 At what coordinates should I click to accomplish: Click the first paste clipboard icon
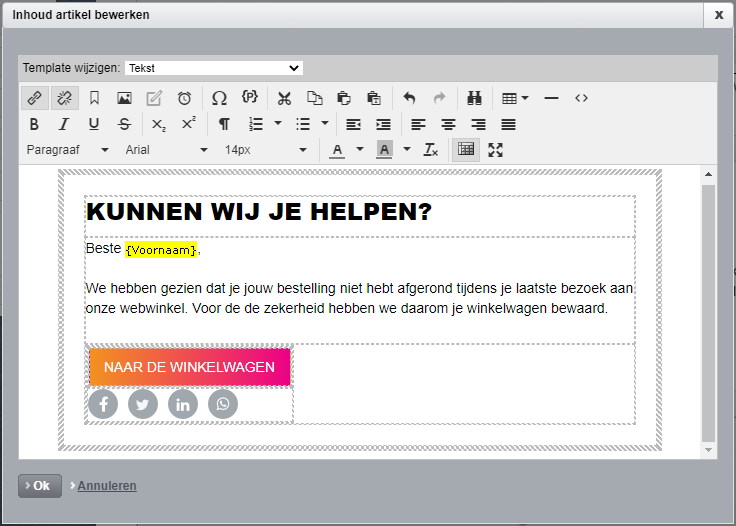point(344,98)
